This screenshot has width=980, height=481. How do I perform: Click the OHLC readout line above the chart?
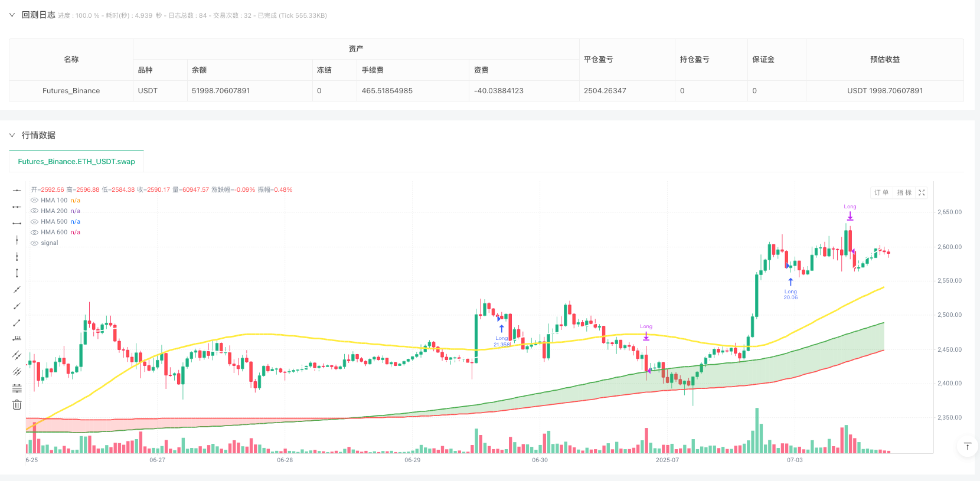tap(162, 190)
